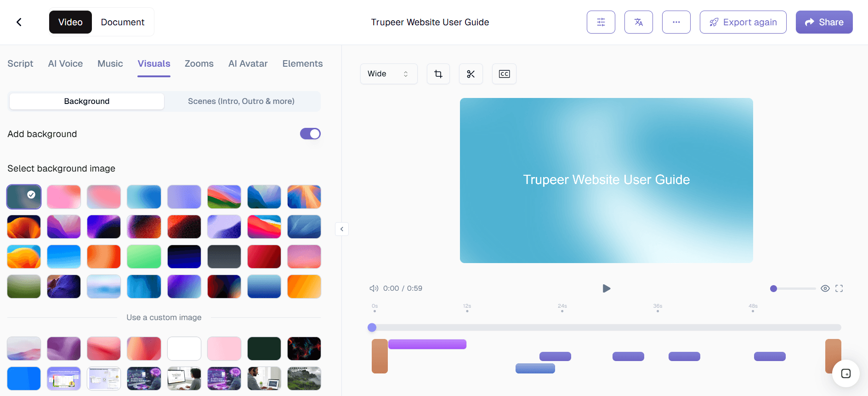Open the Elements tab
Viewport: 868px width, 396px height.
pos(302,63)
